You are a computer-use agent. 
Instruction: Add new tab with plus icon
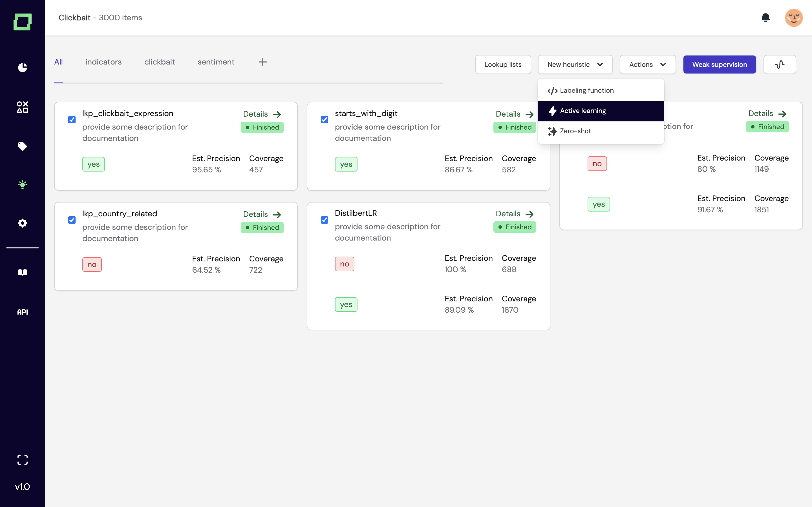[x=262, y=62]
